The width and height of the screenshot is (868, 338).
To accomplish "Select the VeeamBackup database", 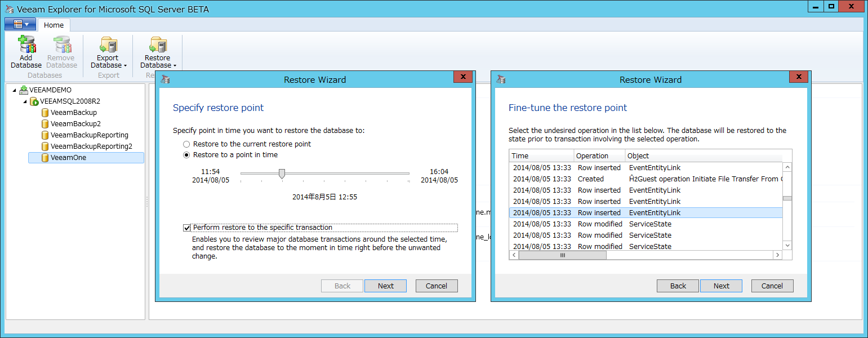I will pyautogui.click(x=74, y=113).
